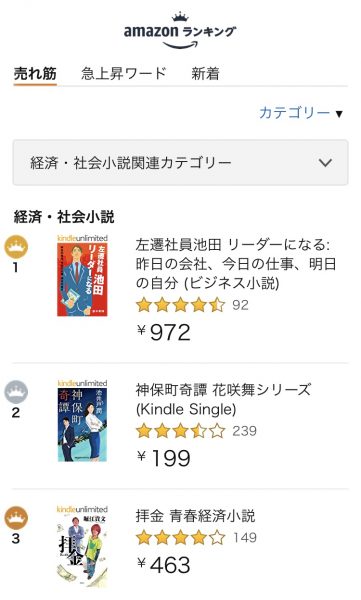
Task: Click the gold crown rank 1 badge
Action: click(16, 247)
